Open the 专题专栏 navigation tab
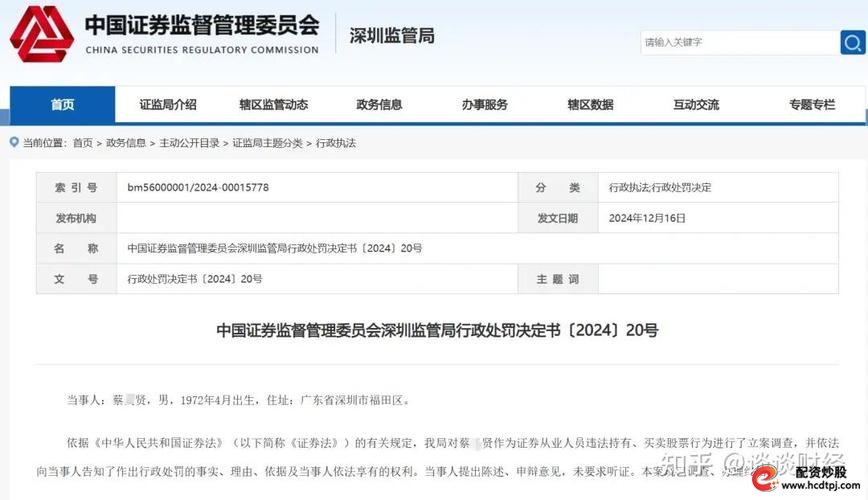 812,104
